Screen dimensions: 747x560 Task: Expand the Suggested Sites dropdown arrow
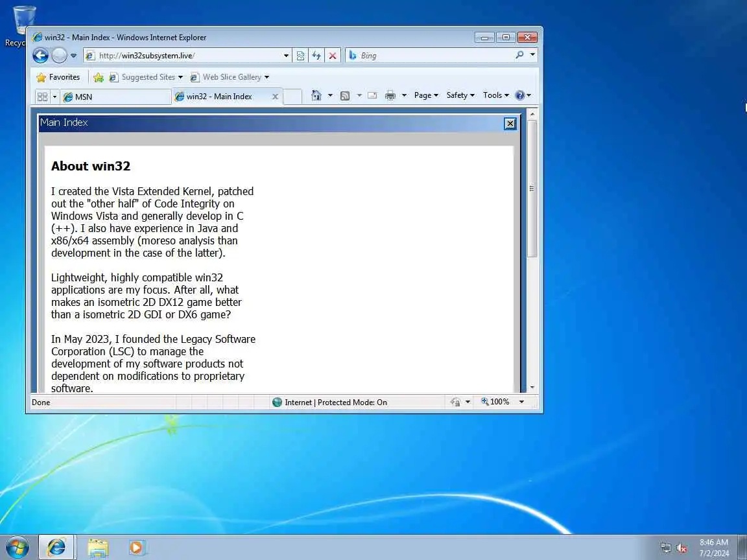[180, 77]
